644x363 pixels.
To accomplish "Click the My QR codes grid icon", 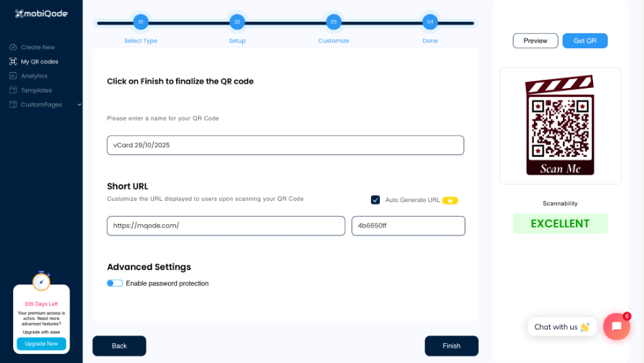I will pos(13,62).
